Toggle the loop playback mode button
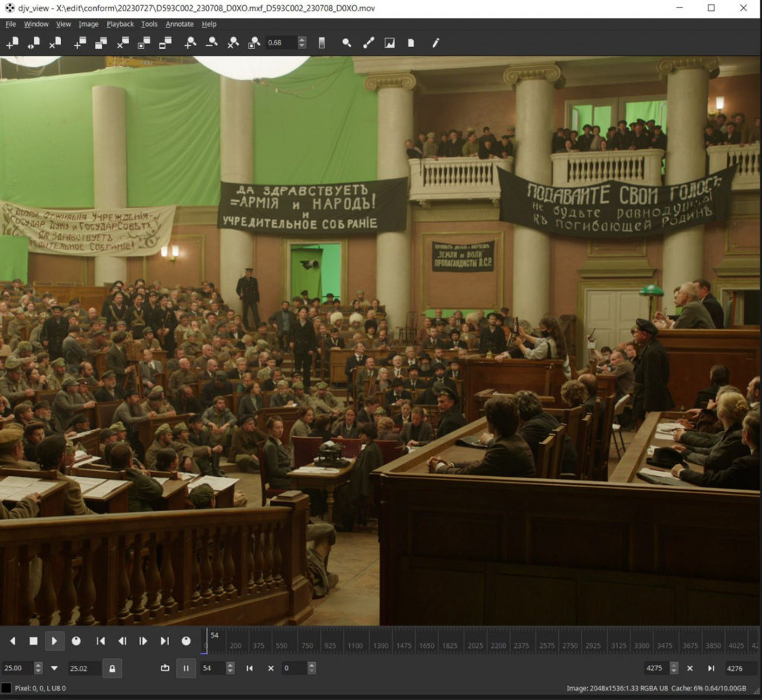Viewport: 762px width, 700px height. (164, 668)
